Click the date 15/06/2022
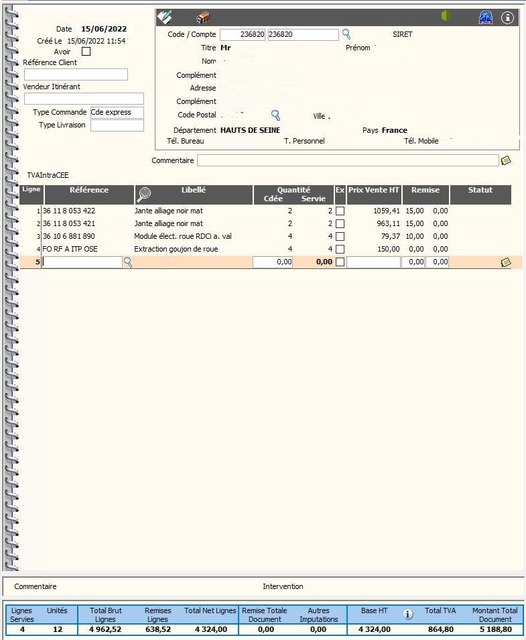The width and height of the screenshot is (526, 640). coord(104,29)
